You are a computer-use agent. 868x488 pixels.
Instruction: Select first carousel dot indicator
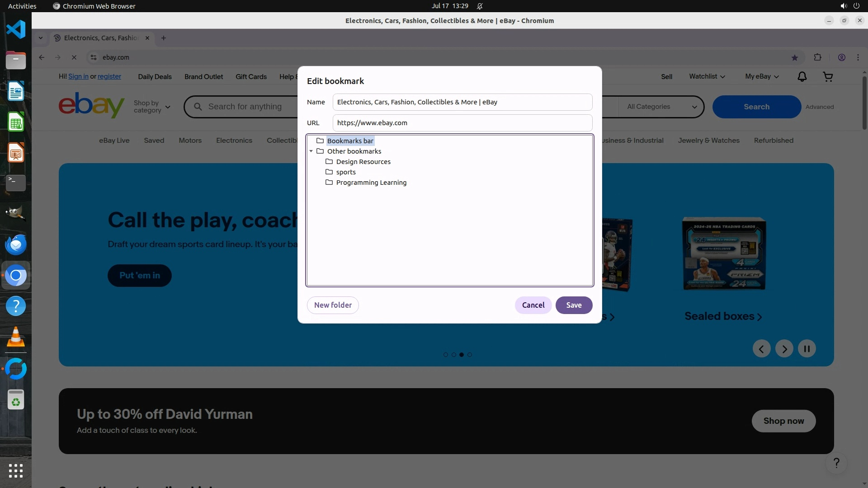446,355
